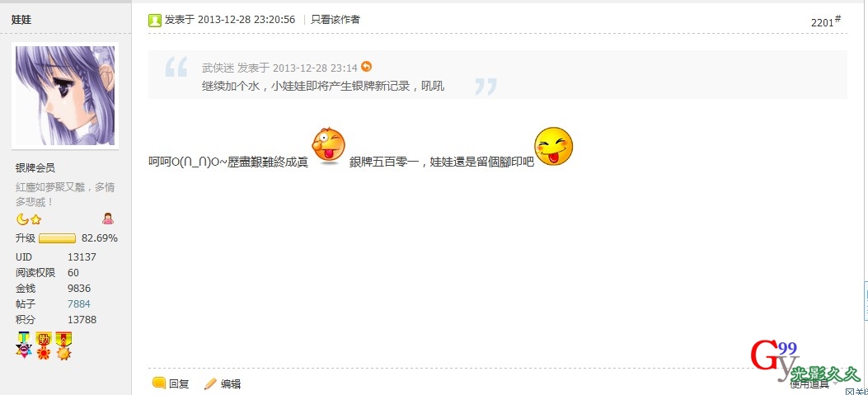868x395 pixels.
Task: Click the first medal badge icon
Action: [x=24, y=346]
